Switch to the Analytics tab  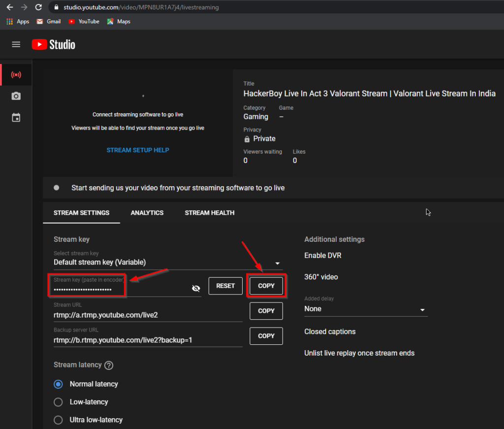[x=147, y=213]
